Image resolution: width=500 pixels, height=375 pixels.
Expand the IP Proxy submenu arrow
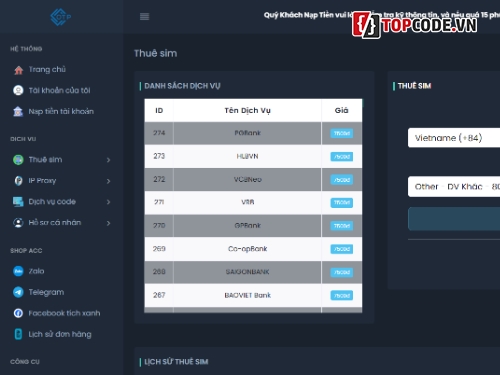click(x=108, y=181)
